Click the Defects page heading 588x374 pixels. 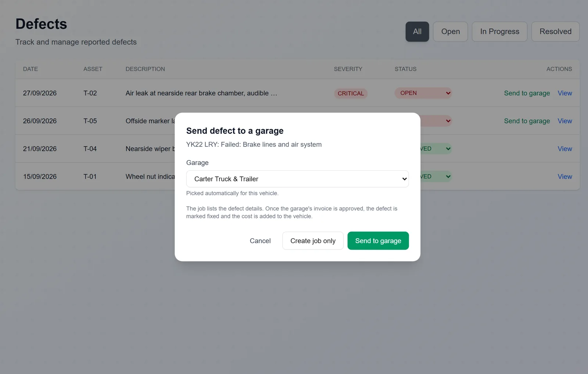point(41,24)
